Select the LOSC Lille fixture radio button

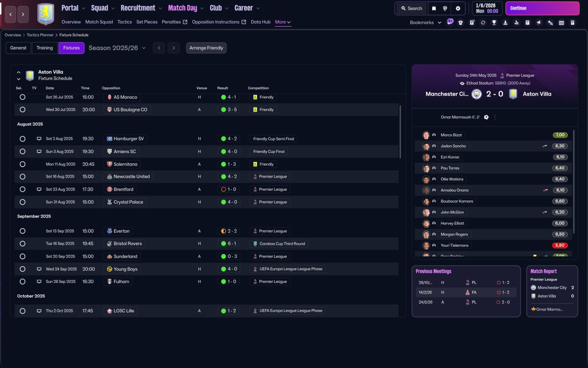(23, 311)
